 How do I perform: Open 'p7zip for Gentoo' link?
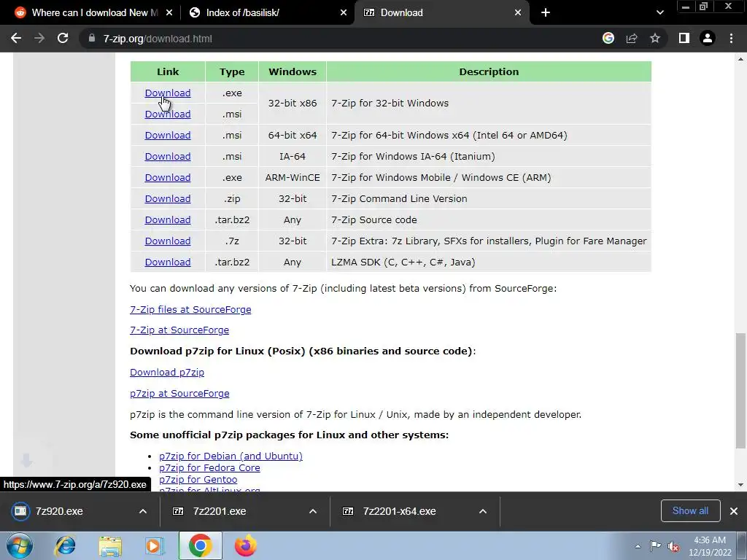[198, 480]
